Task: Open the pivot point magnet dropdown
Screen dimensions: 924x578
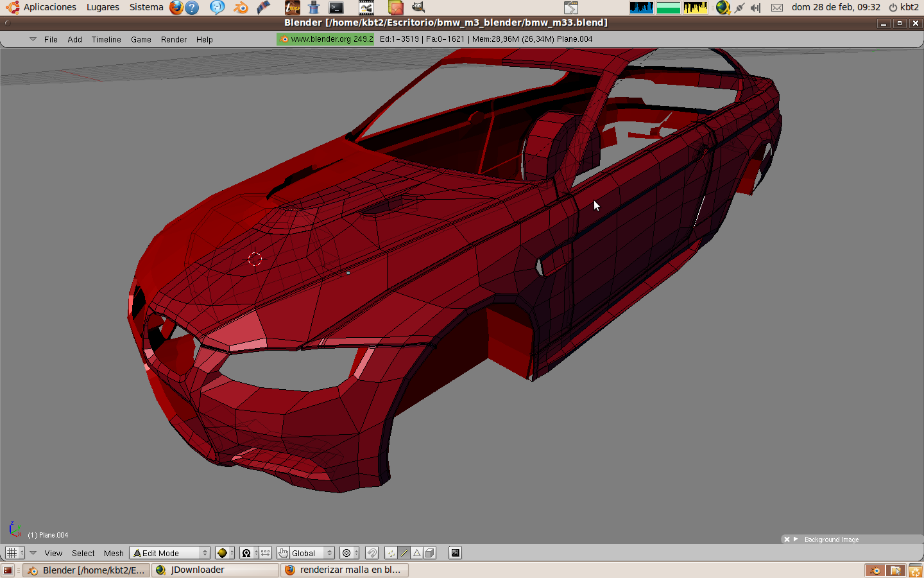Action: (249, 553)
